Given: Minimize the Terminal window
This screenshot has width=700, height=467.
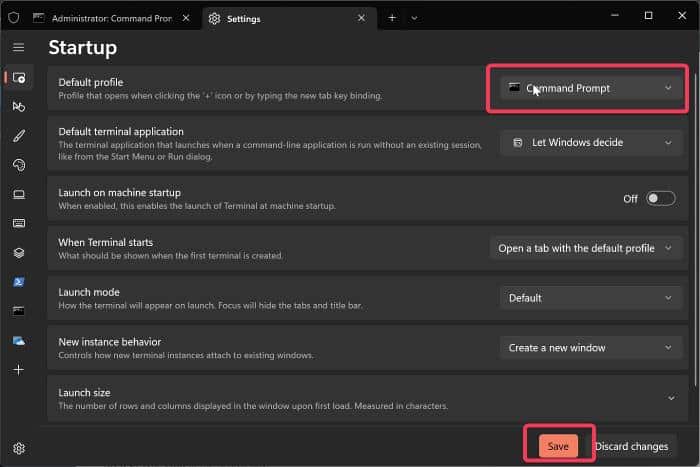Looking at the screenshot, I should click(615, 16).
